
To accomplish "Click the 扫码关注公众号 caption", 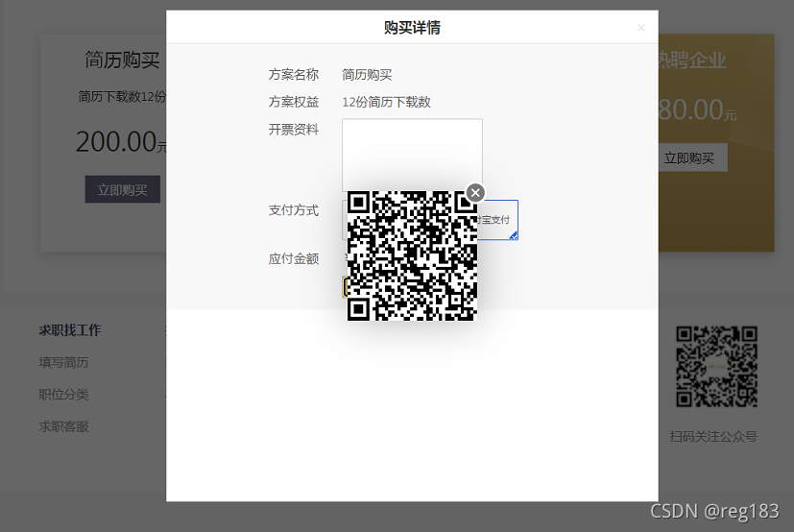I will point(713,436).
